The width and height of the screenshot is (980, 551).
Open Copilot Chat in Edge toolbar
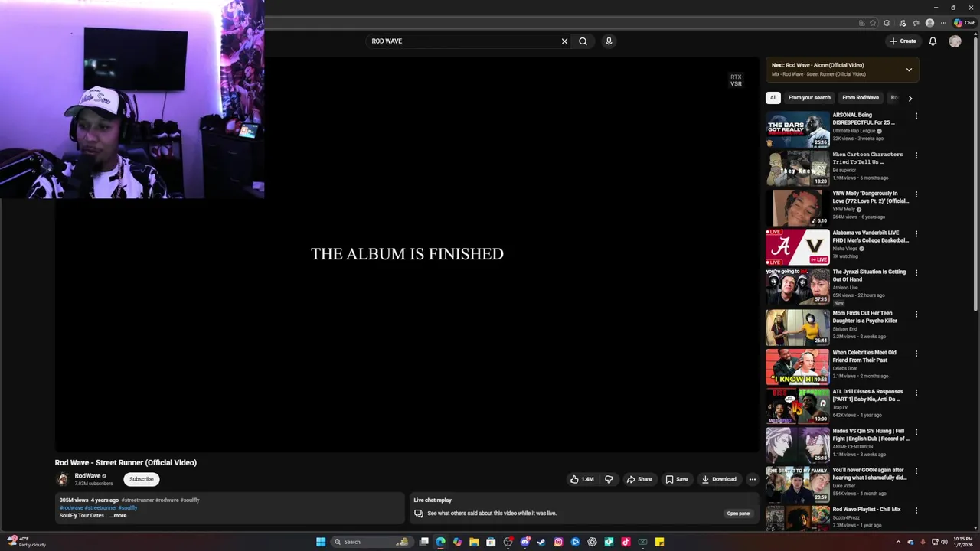964,23
